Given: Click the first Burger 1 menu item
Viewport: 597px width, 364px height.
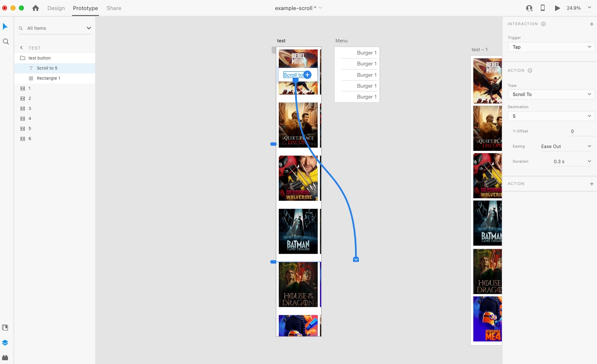Looking at the screenshot, I should pos(366,53).
